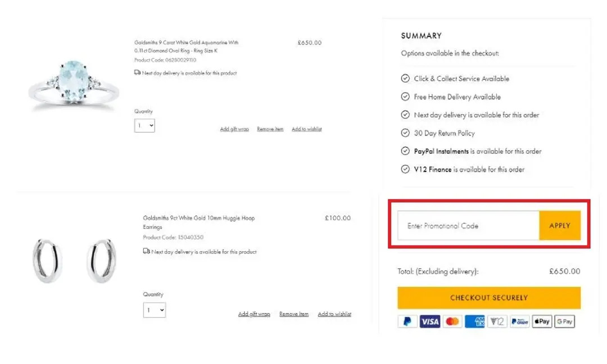Screen dimensions: 607x364
Task: Click the PayPal Credit icon
Action: pos(520,322)
